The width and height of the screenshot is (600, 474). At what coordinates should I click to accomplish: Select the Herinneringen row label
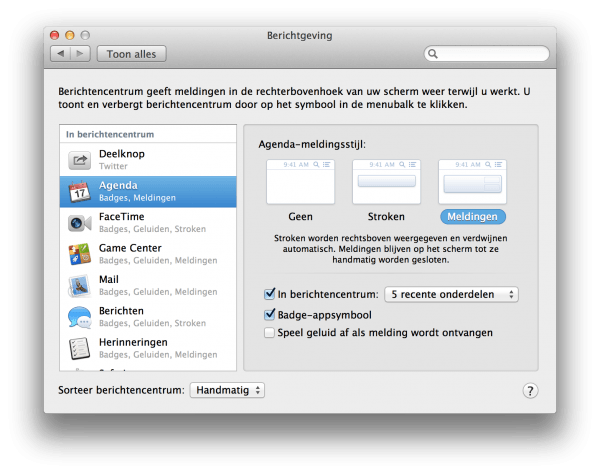(x=133, y=342)
